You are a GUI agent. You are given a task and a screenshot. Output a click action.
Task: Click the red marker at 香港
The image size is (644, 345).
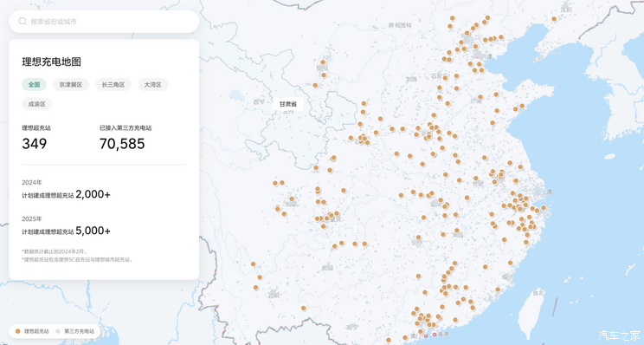tap(435, 335)
